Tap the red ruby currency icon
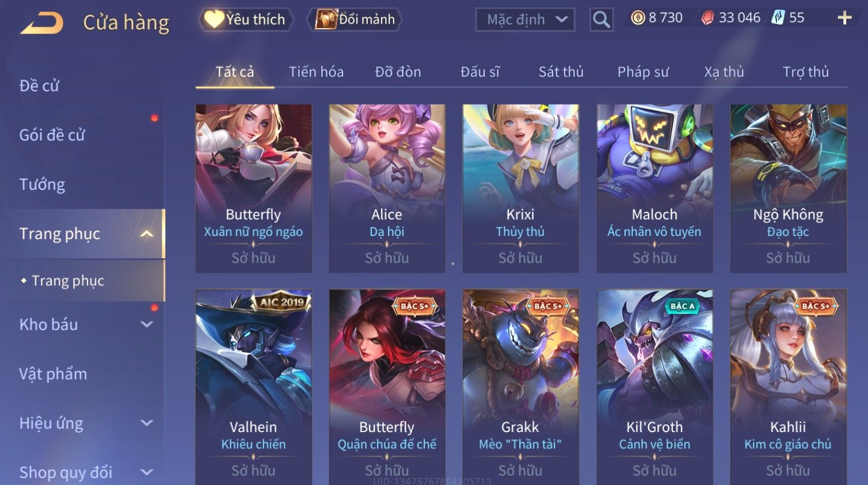 tap(707, 18)
